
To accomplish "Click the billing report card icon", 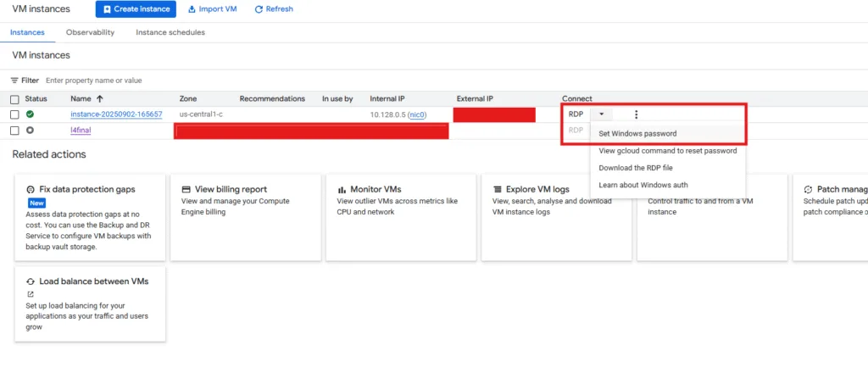I will pyautogui.click(x=186, y=189).
